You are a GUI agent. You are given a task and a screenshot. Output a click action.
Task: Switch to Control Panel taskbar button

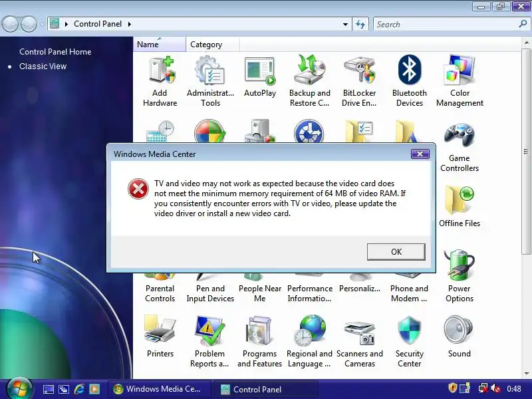(267, 389)
